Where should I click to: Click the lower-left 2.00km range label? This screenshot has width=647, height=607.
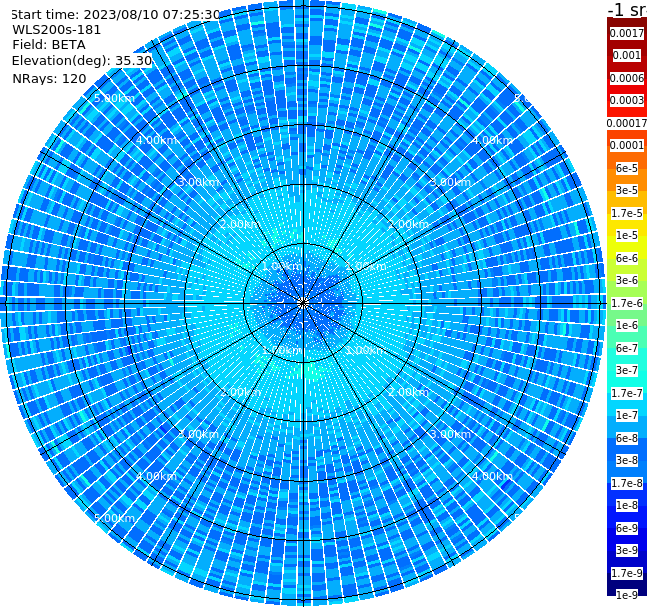click(x=241, y=392)
